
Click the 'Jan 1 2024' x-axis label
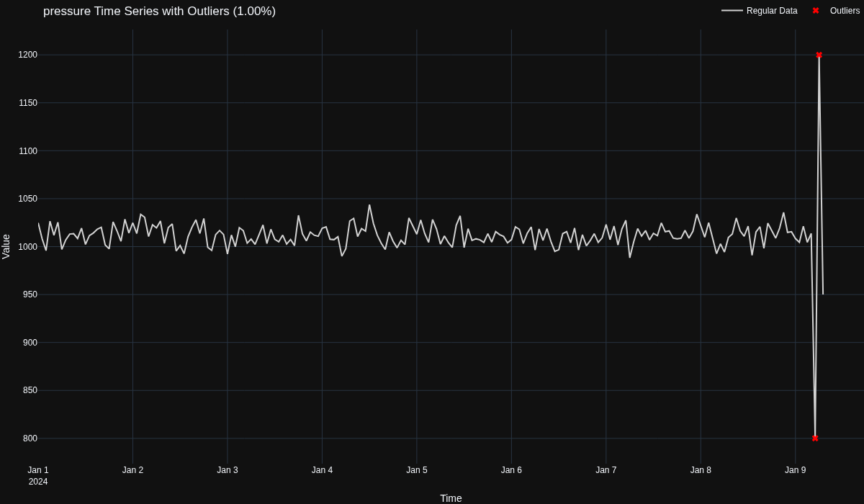(x=38, y=476)
